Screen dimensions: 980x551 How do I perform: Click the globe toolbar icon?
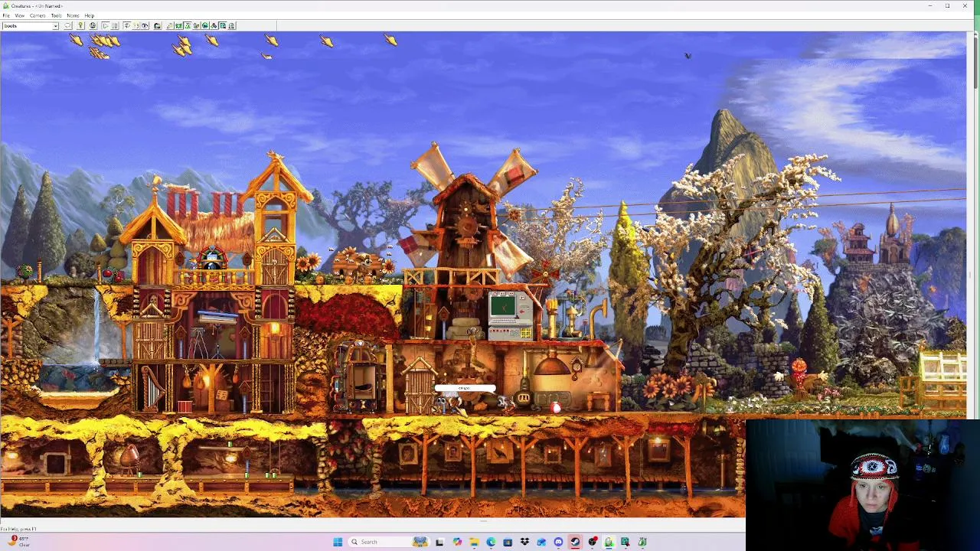point(93,26)
